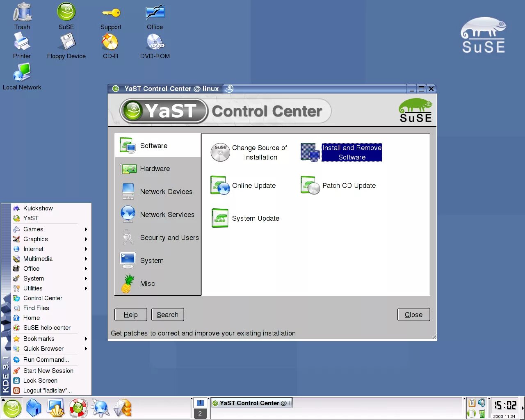
Task: Choose Home in the KDE menu
Action: tap(51, 318)
